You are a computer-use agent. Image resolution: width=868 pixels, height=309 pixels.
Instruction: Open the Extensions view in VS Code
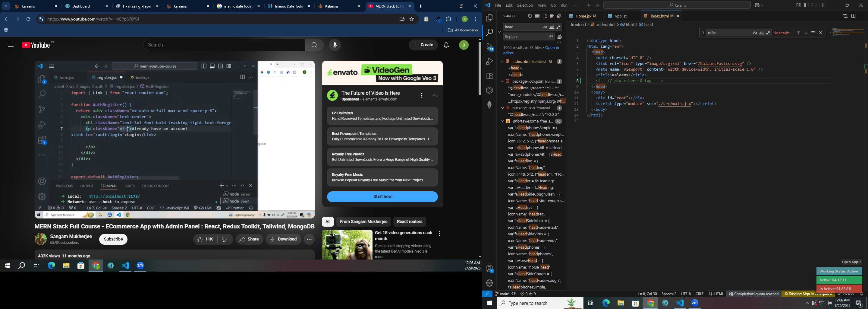tap(489, 76)
